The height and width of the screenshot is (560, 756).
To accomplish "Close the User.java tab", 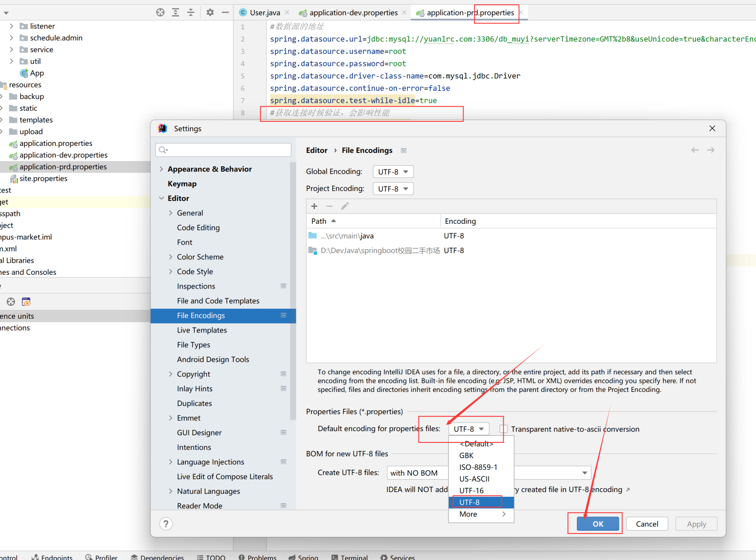I will pos(287,13).
